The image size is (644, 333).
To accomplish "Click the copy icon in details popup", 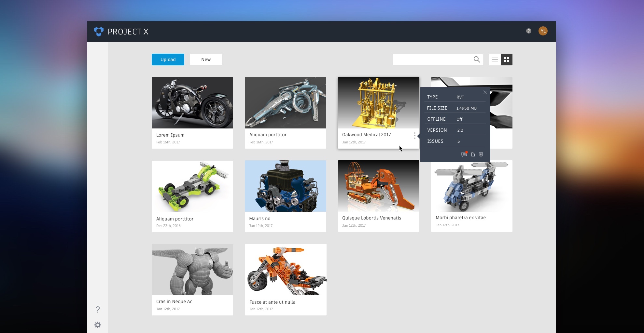I will (x=473, y=154).
